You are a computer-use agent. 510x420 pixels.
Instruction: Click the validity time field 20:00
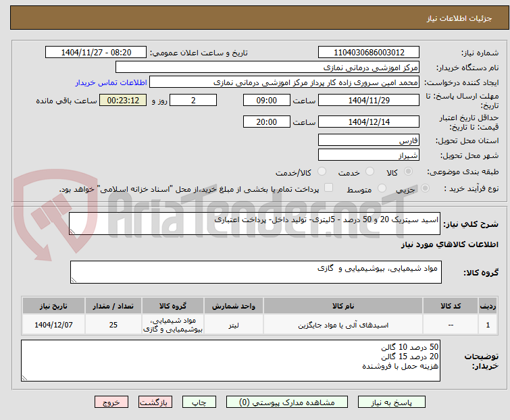(267, 122)
